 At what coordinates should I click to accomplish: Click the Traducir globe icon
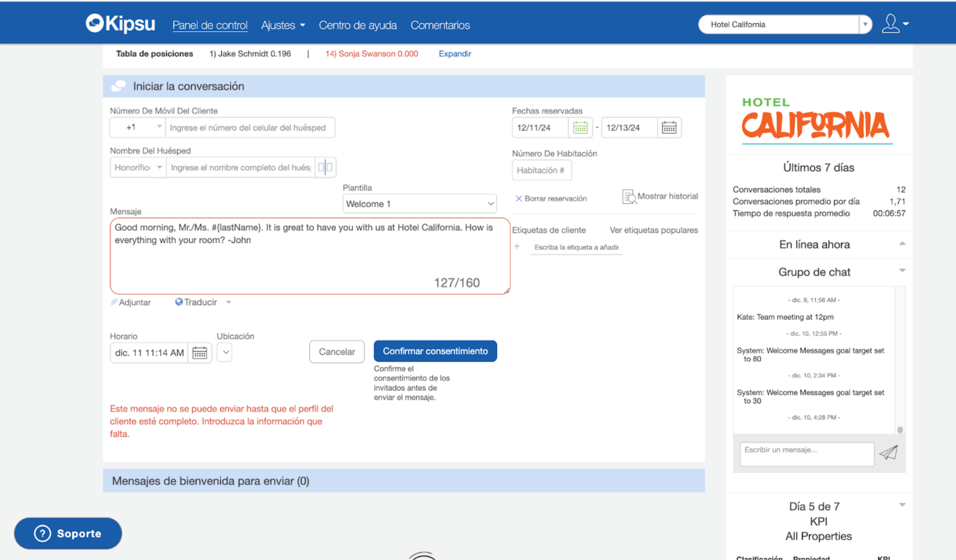[x=179, y=302]
